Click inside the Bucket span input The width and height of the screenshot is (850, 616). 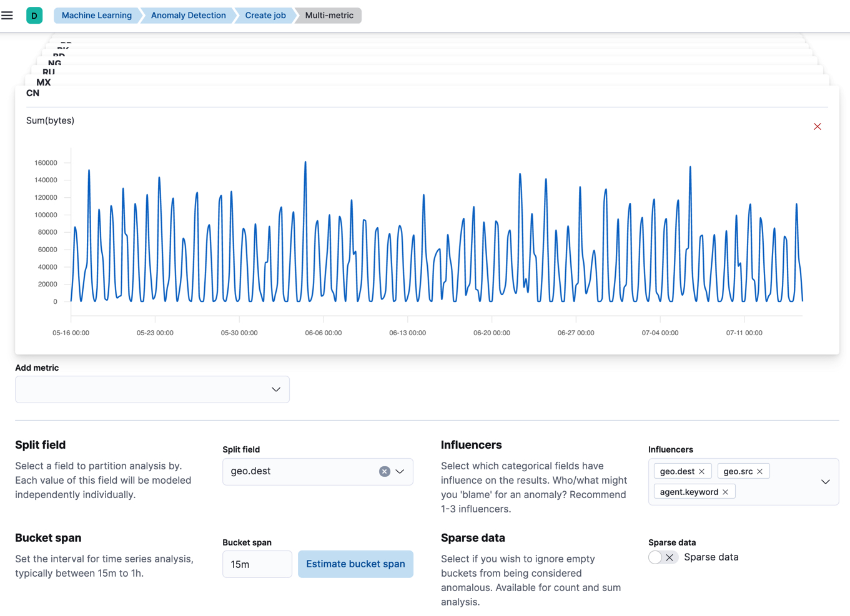pos(256,564)
